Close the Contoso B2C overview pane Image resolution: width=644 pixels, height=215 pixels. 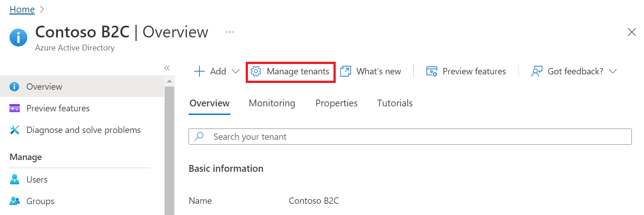pos(631,32)
